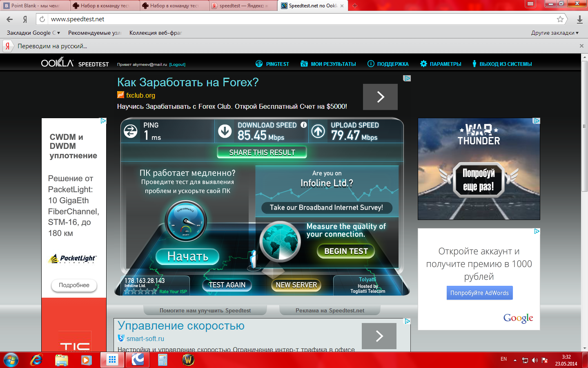Show hidden tray icons arrow

pos(515,360)
